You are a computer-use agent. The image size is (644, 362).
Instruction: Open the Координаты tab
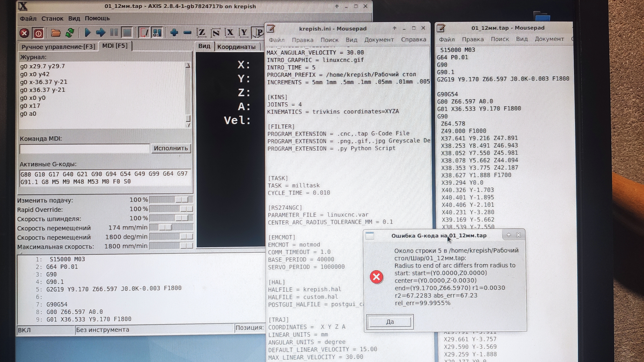236,47
